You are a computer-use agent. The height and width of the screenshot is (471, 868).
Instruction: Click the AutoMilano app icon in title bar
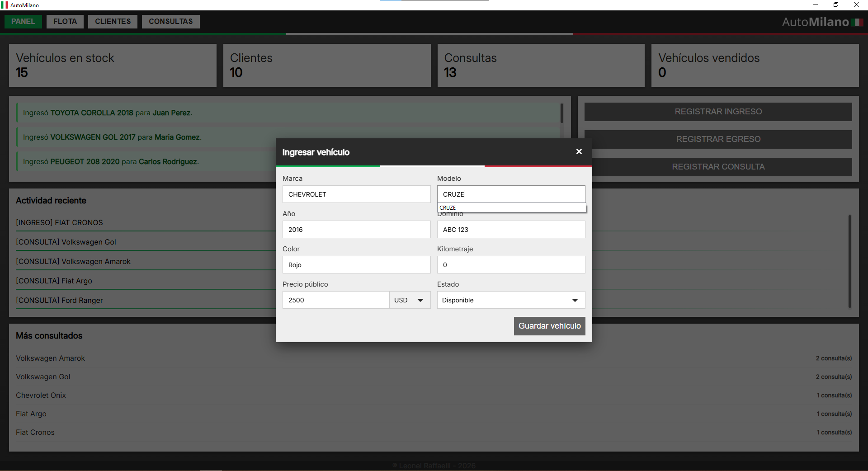(x=5, y=5)
